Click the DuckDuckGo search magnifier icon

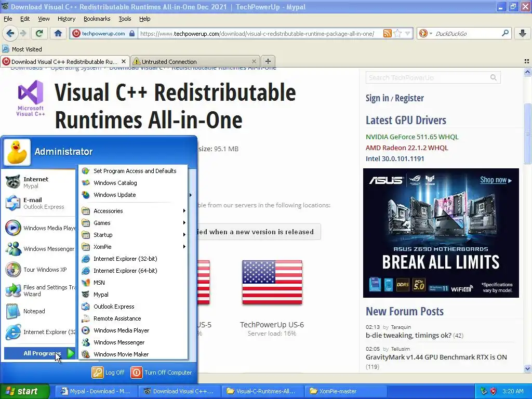tap(505, 33)
